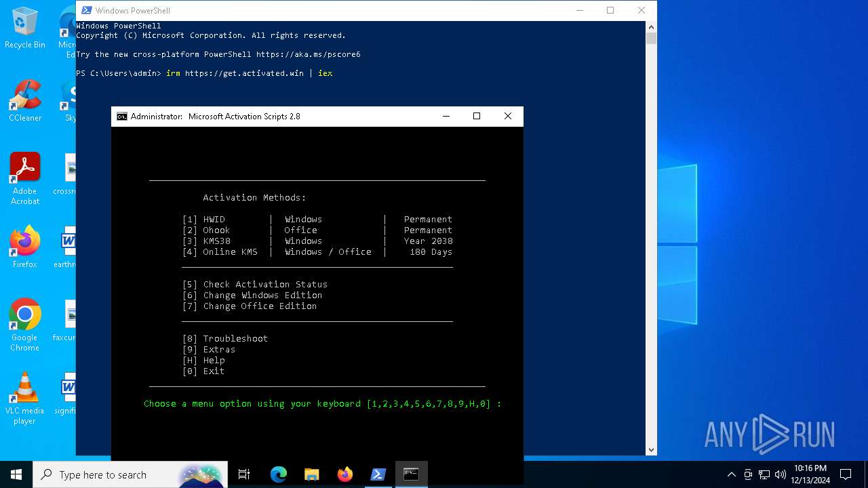
Task: Click the PowerShell scrollbar down arrow
Action: (651, 450)
